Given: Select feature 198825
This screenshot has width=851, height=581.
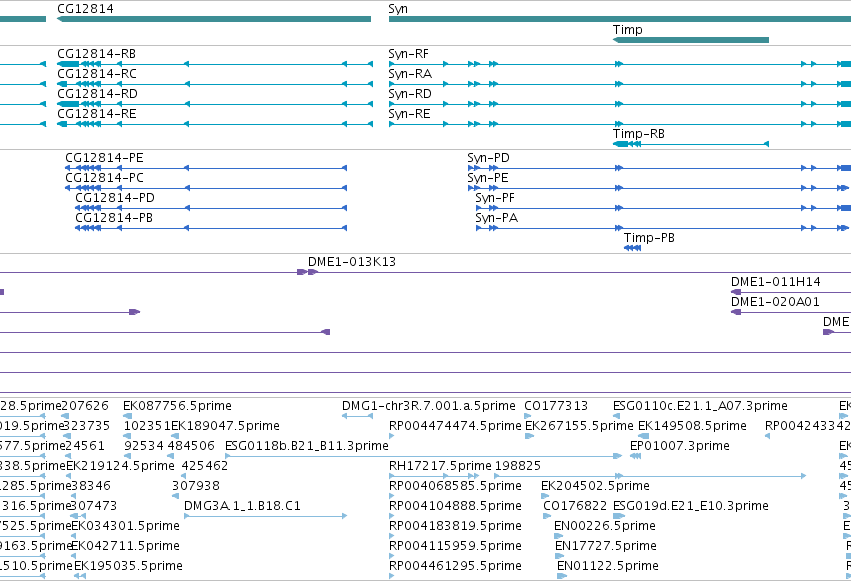Looking at the screenshot, I should point(518,466).
